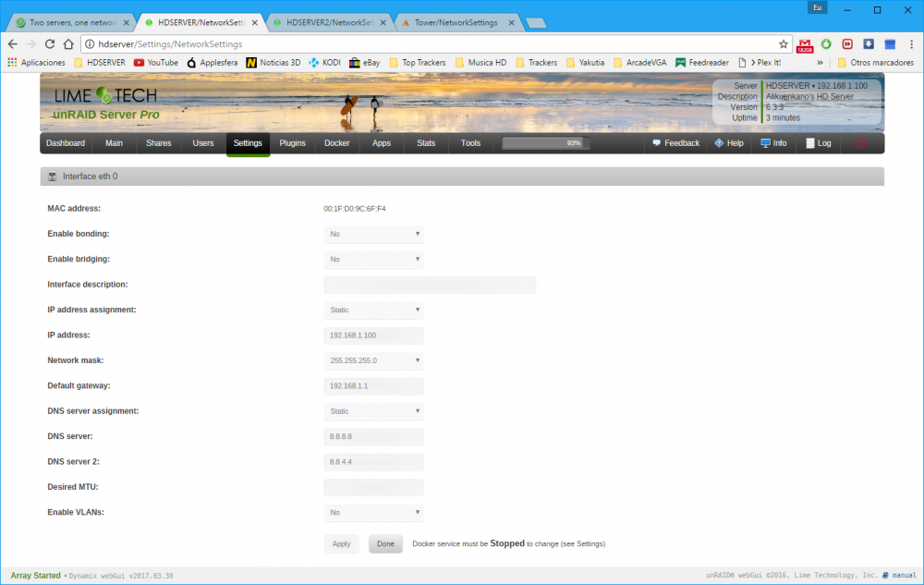The width and height of the screenshot is (924, 585).
Task: Open the Tools tab
Action: (x=470, y=143)
